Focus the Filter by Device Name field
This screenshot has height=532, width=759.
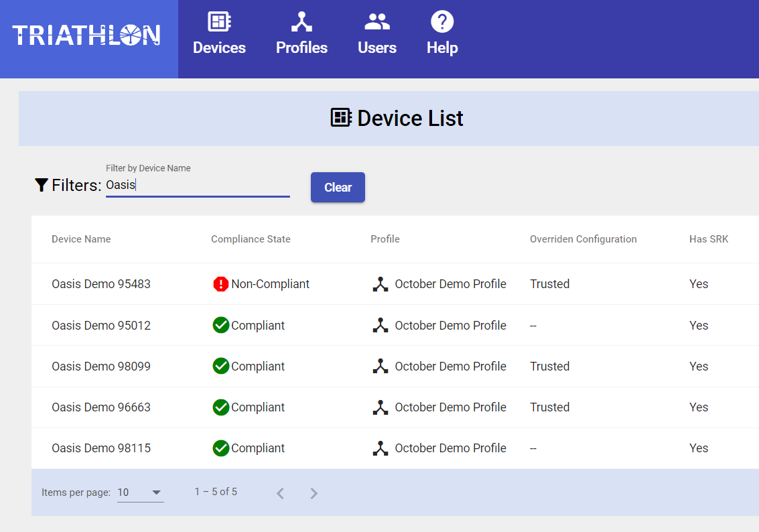point(198,186)
